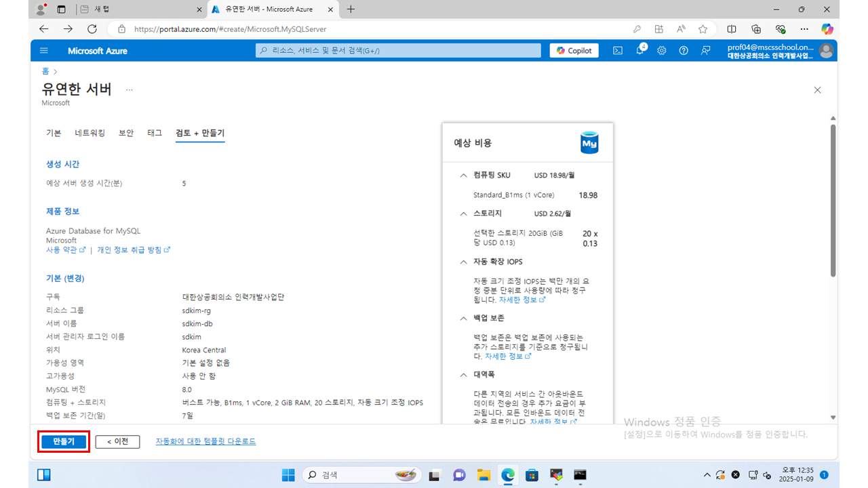868x488 pixels.
Task: Open Cloud Shell from the Azure header
Action: click(x=618, y=51)
